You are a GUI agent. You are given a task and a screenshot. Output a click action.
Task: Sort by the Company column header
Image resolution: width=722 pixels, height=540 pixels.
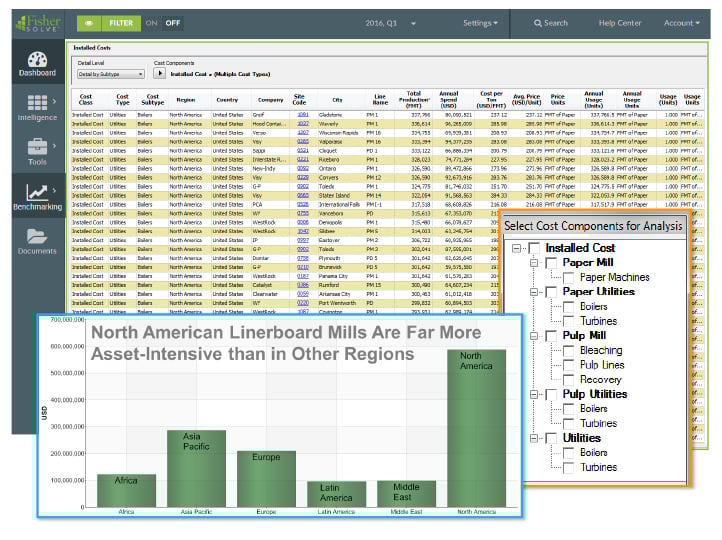click(x=270, y=100)
